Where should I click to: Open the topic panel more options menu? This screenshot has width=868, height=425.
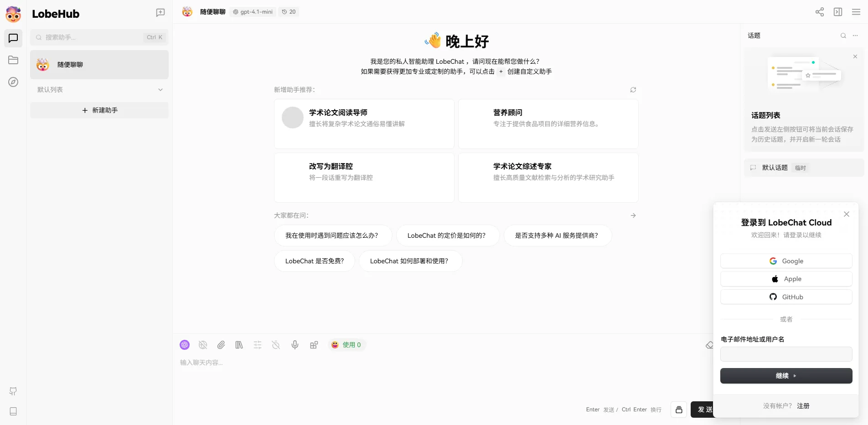(856, 36)
